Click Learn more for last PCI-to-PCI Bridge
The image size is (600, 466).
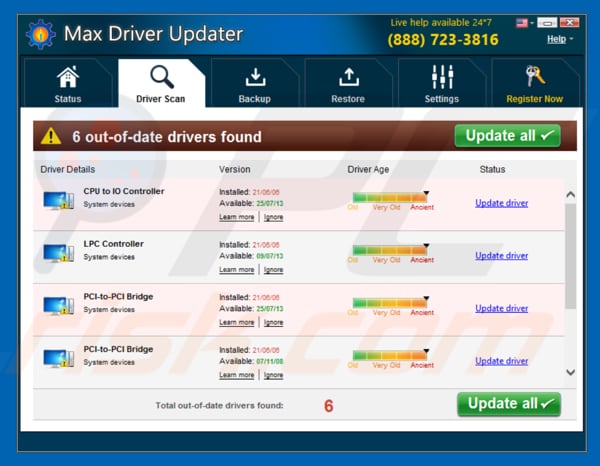pos(236,375)
